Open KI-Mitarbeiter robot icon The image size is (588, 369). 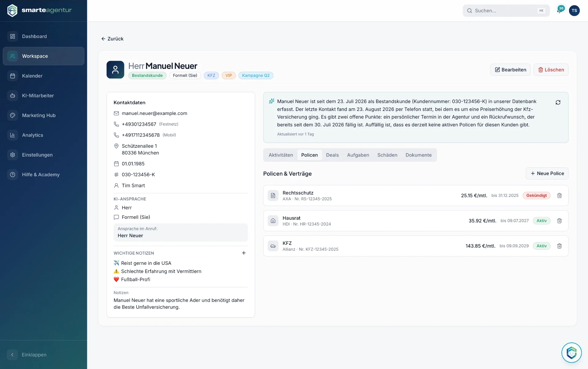click(13, 96)
